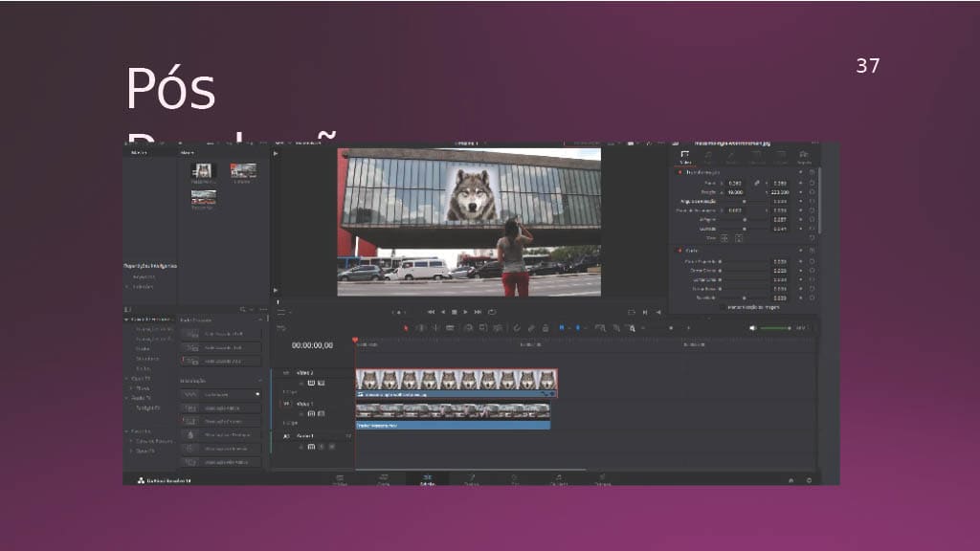Click the Full Extent Zoom icon
980x551 pixels.
click(600, 328)
